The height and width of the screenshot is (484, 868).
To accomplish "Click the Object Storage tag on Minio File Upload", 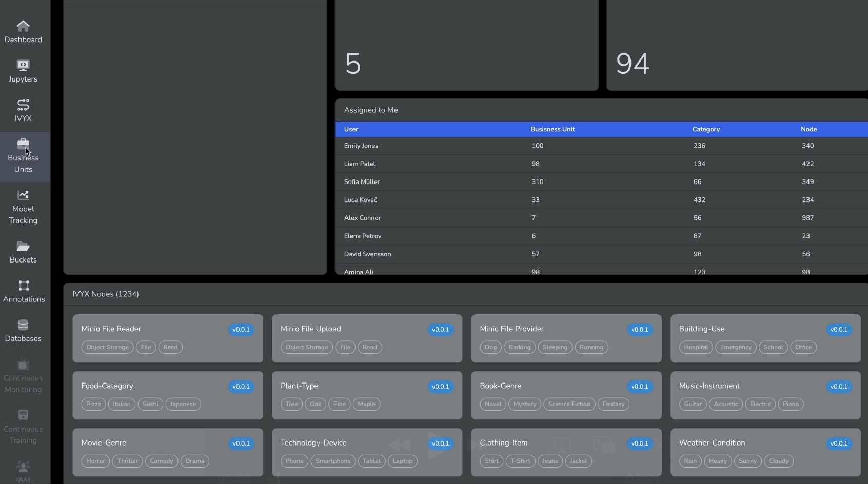I will (307, 347).
